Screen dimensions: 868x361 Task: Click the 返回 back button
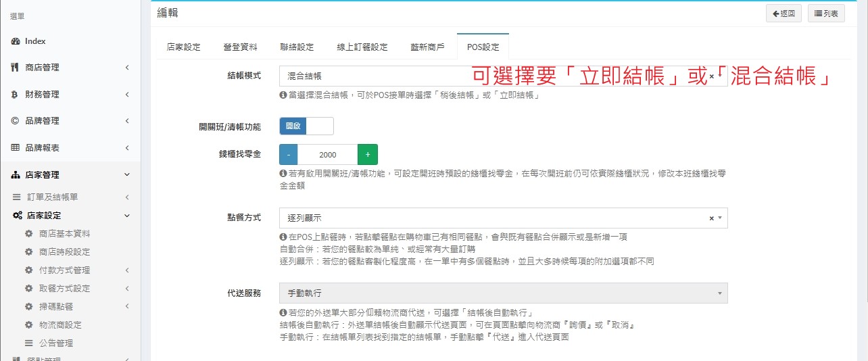coord(783,14)
